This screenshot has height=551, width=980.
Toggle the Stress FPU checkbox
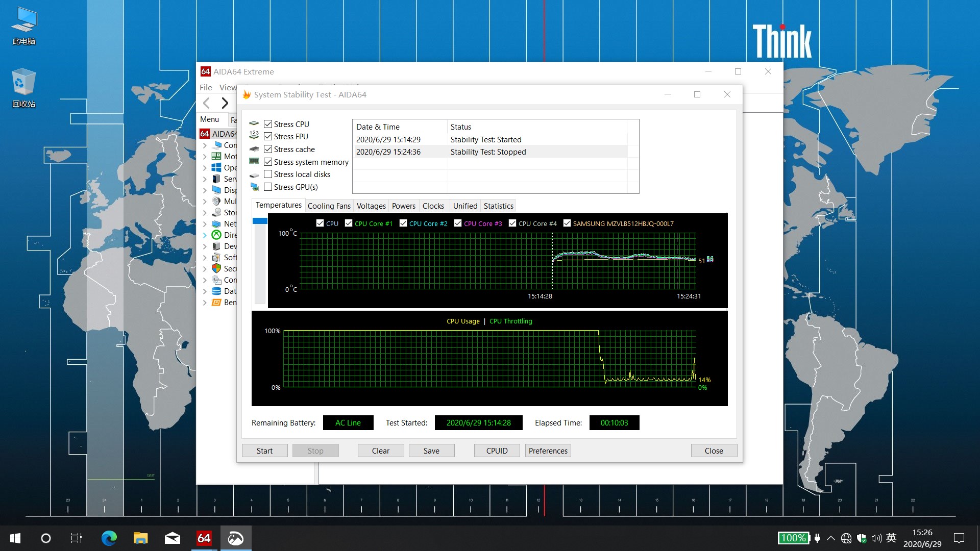(x=268, y=136)
